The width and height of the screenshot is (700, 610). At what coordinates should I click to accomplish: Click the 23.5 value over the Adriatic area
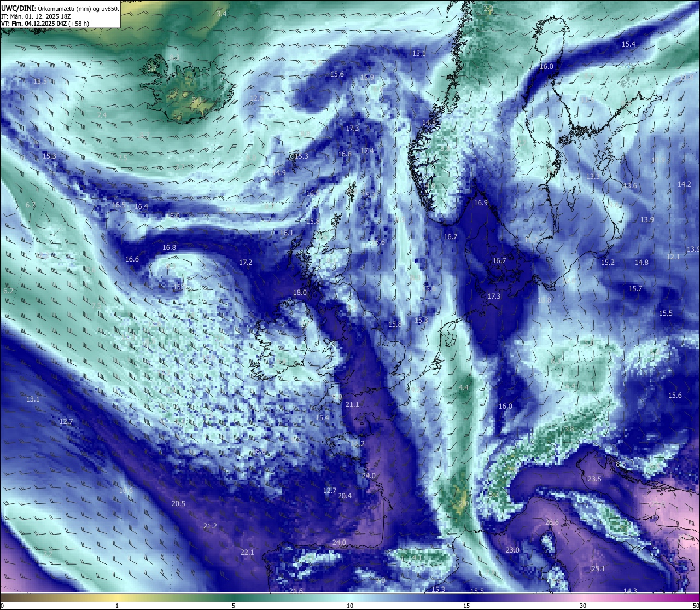[x=594, y=479]
